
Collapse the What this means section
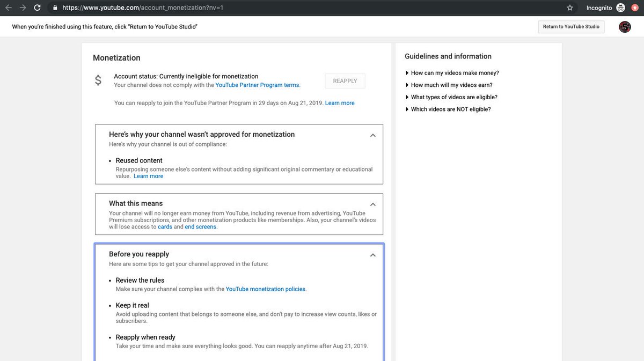click(373, 204)
